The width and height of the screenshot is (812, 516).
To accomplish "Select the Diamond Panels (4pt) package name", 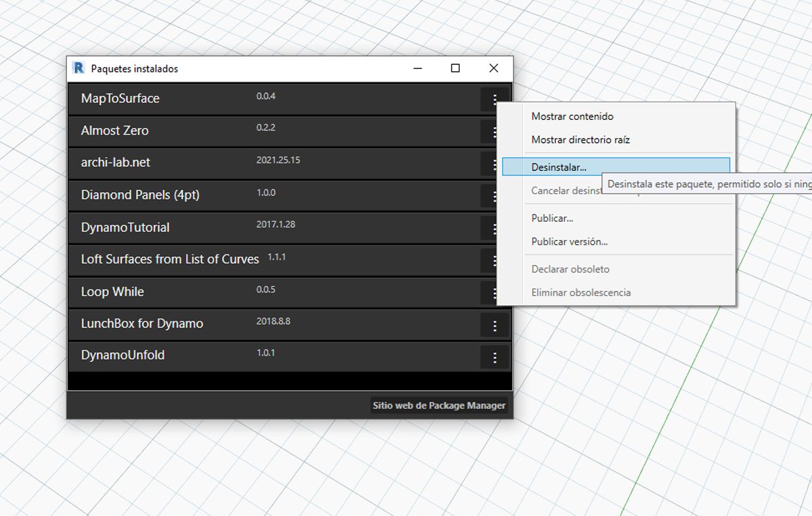I will pyautogui.click(x=140, y=195).
